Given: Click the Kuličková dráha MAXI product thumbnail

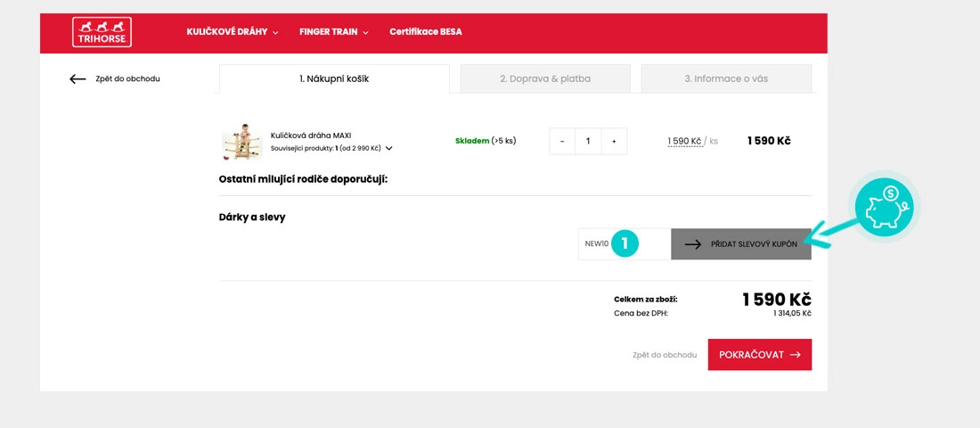Looking at the screenshot, I should 241,142.
